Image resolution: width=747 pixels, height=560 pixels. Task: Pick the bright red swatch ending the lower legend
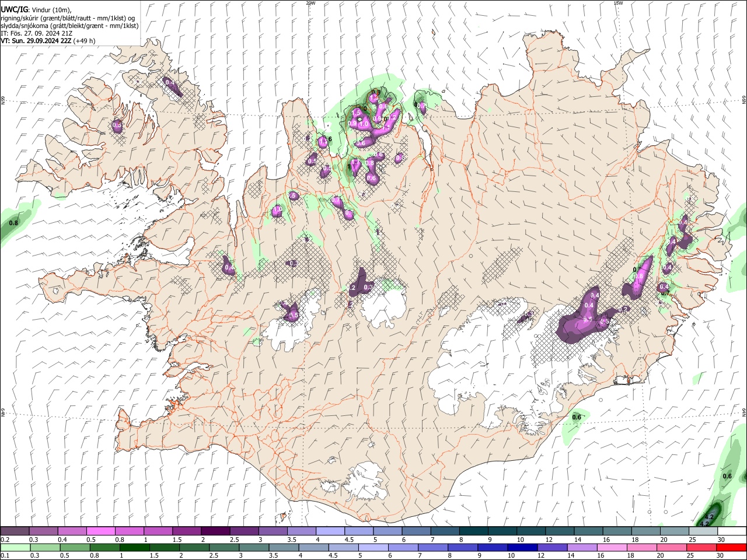[x=731, y=547]
